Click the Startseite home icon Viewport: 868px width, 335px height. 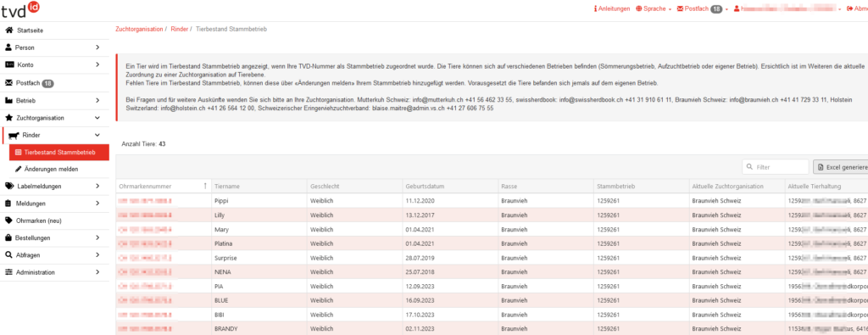tap(8, 31)
